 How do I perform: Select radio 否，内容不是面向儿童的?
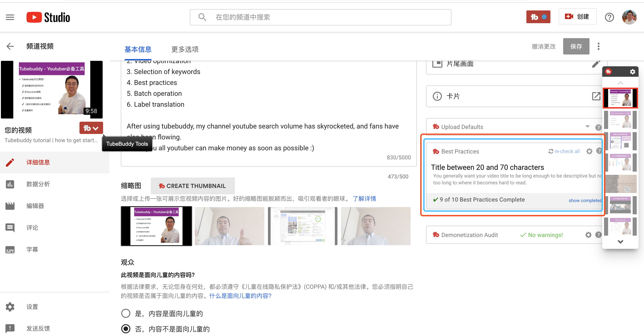[126, 329]
